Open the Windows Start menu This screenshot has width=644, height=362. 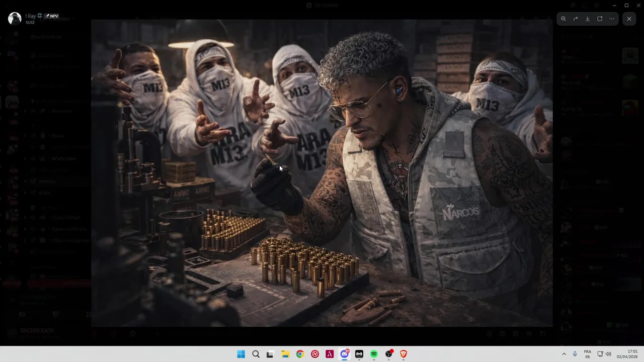pyautogui.click(x=241, y=354)
